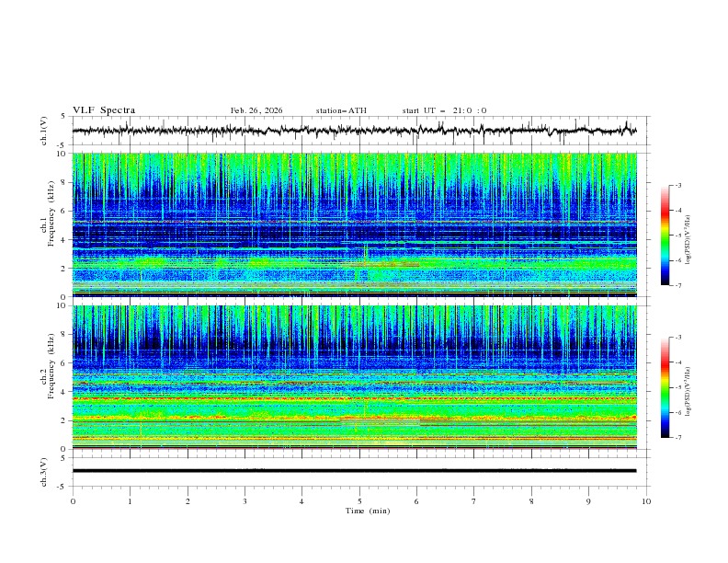The height and width of the screenshot is (563, 728).
Task: Click the "-7" tick on ch.2 colorbar
Action: click(x=677, y=437)
